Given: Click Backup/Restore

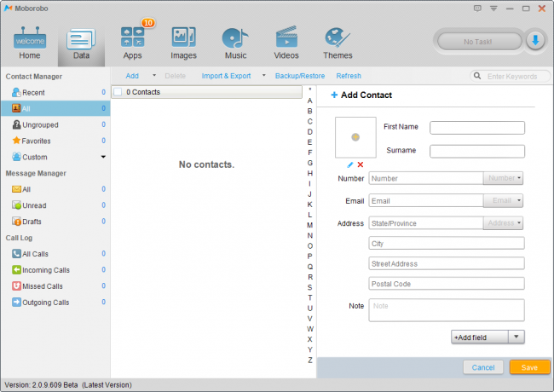Looking at the screenshot, I should coord(300,76).
